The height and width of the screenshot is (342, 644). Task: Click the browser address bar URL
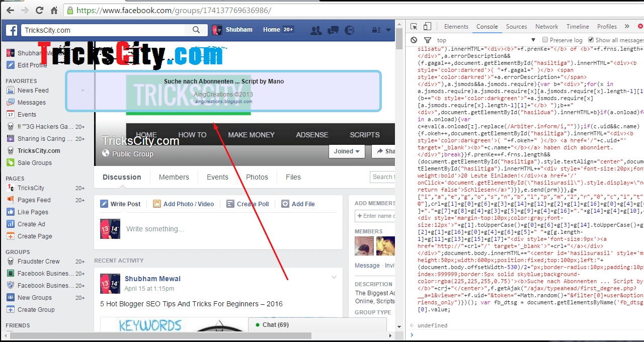pyautogui.click(x=174, y=10)
